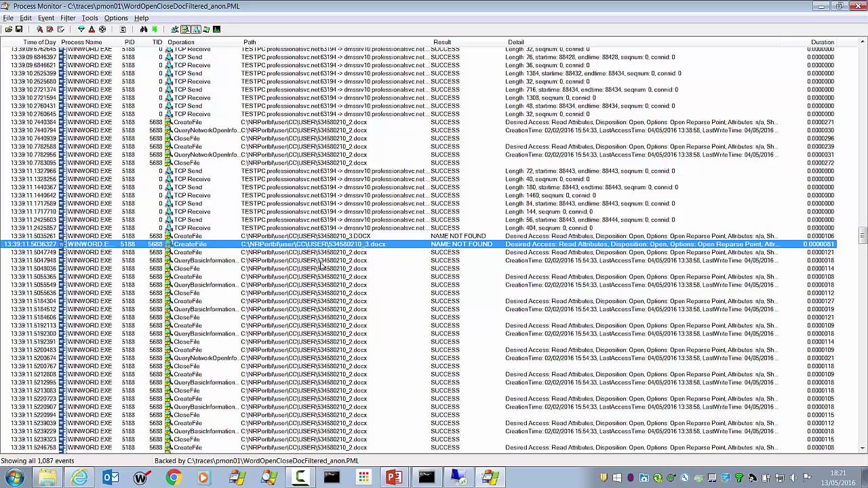
Task: Click the duration value 0.0000296
Action: coord(821,138)
